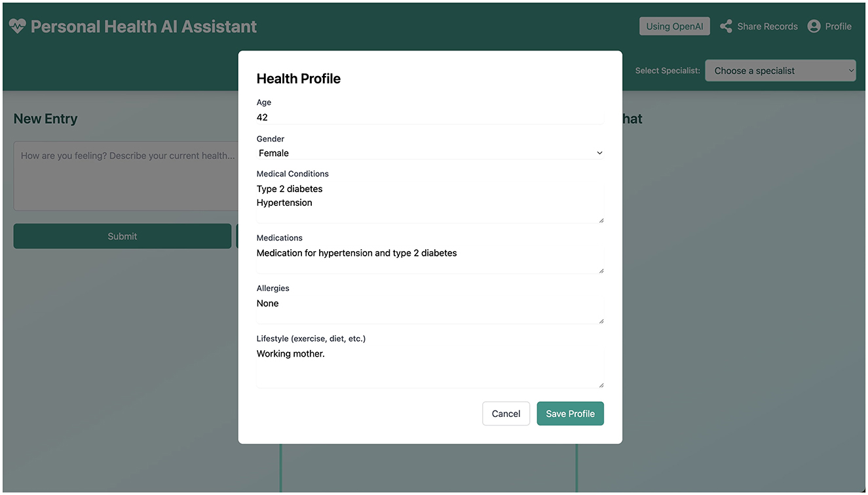868x495 pixels.
Task: Click the Share Records share icon
Action: coord(726,26)
